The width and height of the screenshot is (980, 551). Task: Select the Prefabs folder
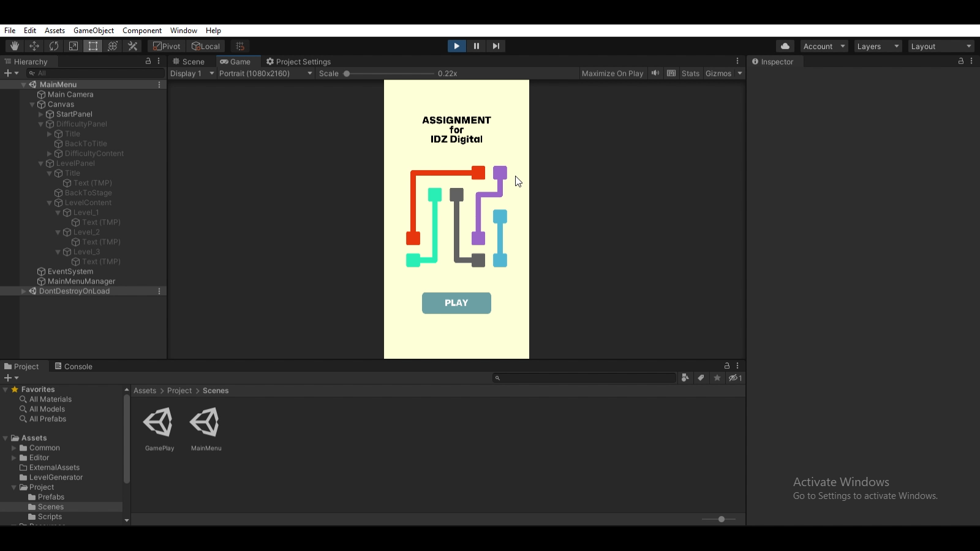51,497
